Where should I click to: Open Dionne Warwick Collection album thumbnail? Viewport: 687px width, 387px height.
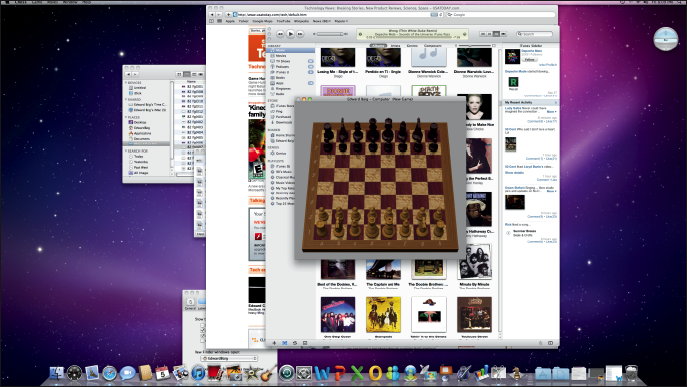(x=428, y=57)
